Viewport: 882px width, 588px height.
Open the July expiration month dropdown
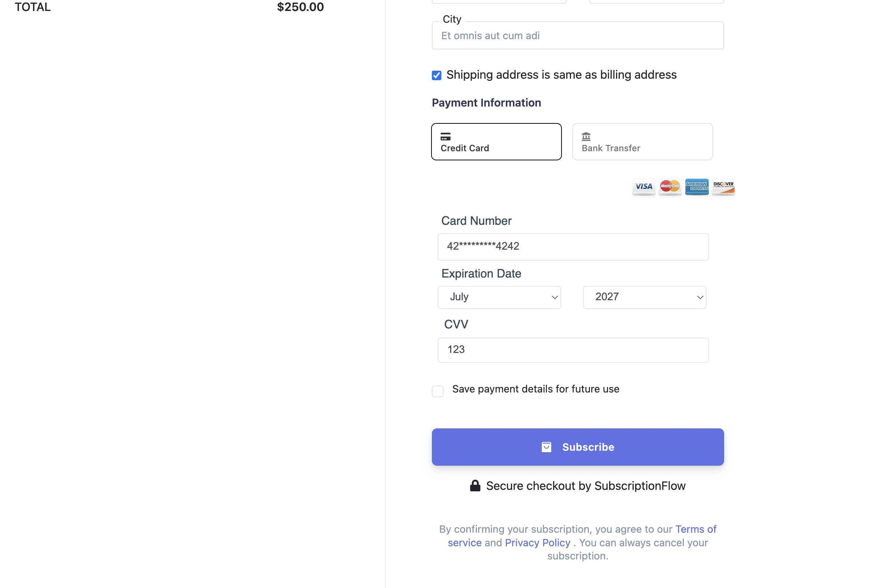pos(499,297)
